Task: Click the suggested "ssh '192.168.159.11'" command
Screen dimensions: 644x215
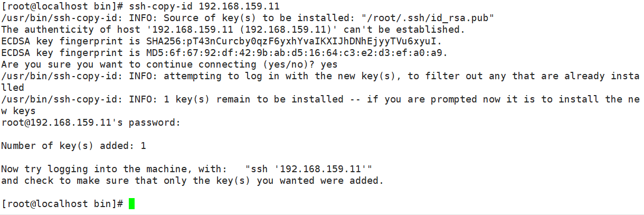Action: point(309,169)
